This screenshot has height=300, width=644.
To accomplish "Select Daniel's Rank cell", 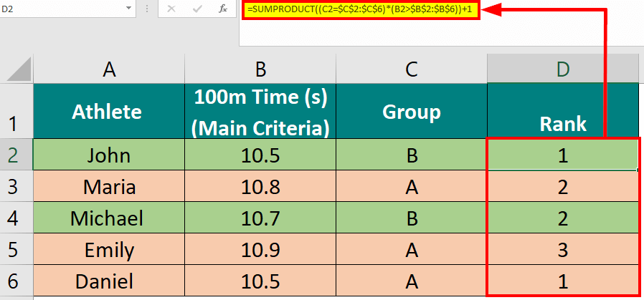I will pos(563,281).
